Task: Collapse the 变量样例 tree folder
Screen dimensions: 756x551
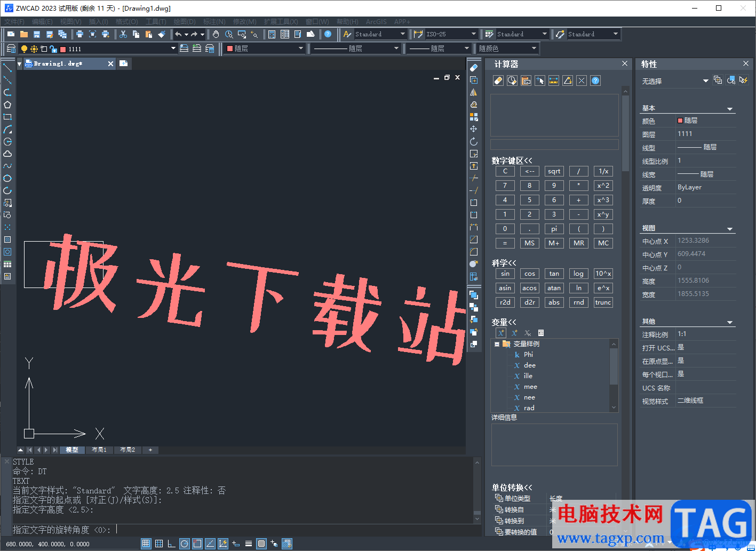Action: (497, 344)
